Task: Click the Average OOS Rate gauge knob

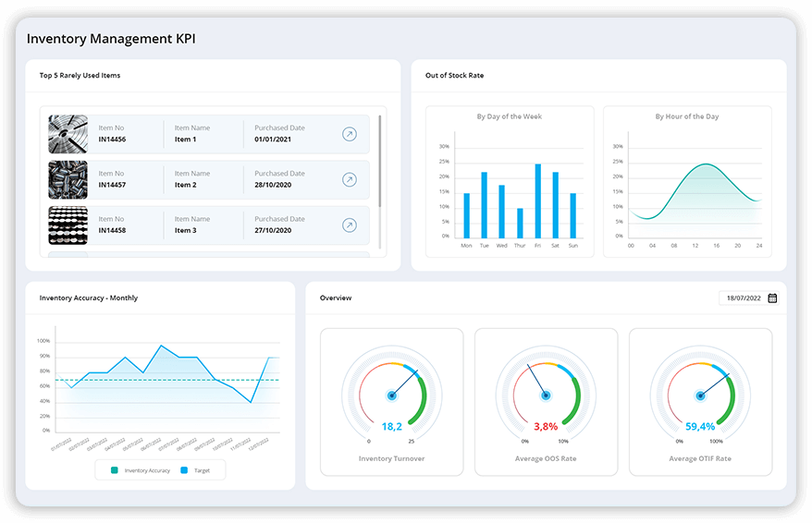Action: [x=546, y=395]
